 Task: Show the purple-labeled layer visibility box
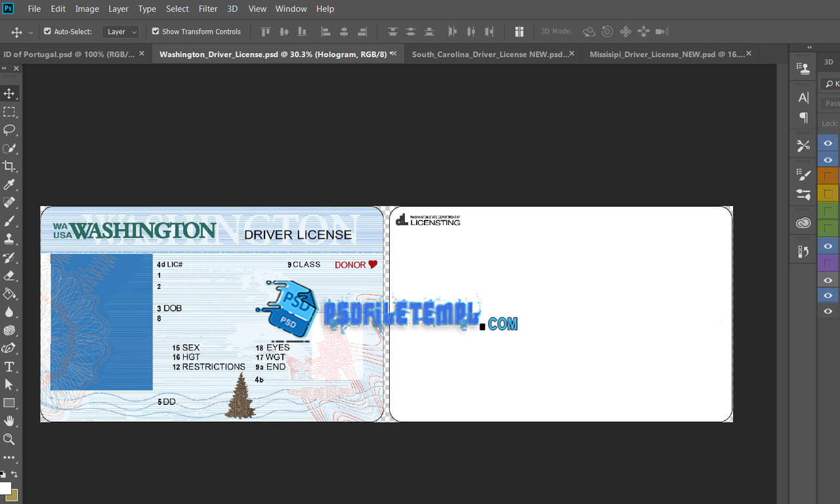828,264
